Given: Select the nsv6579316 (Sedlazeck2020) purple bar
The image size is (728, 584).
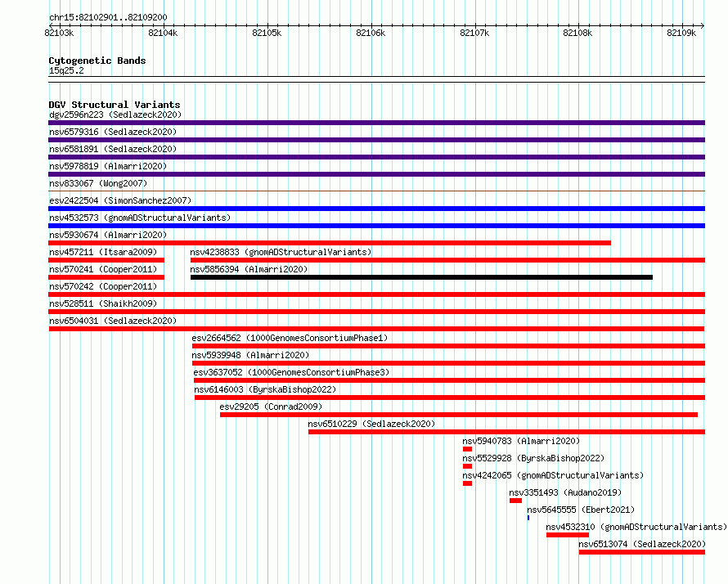Looking at the screenshot, I should click(376, 140).
